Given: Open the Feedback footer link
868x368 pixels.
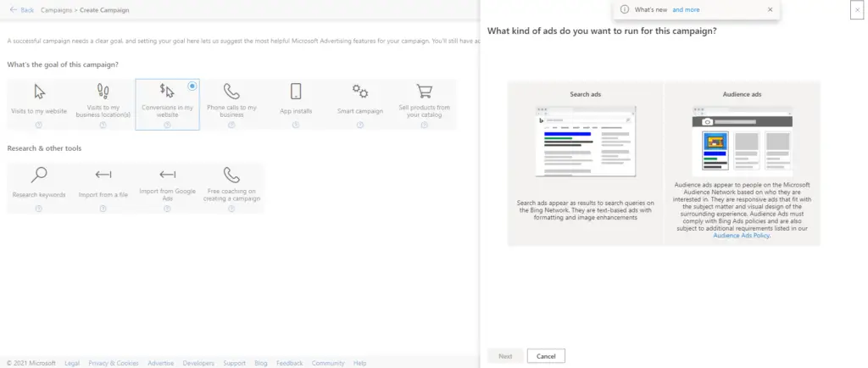Looking at the screenshot, I should [290, 363].
